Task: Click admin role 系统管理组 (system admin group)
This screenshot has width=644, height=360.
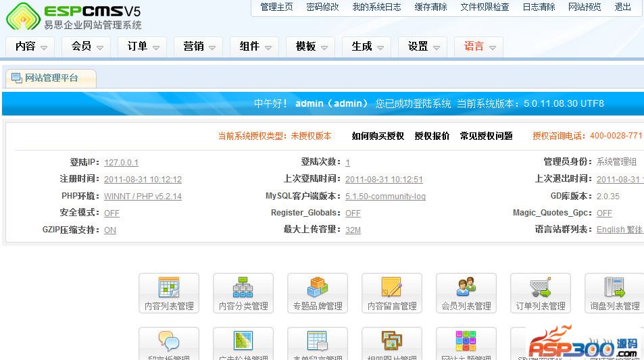Action: pyautogui.click(x=616, y=161)
